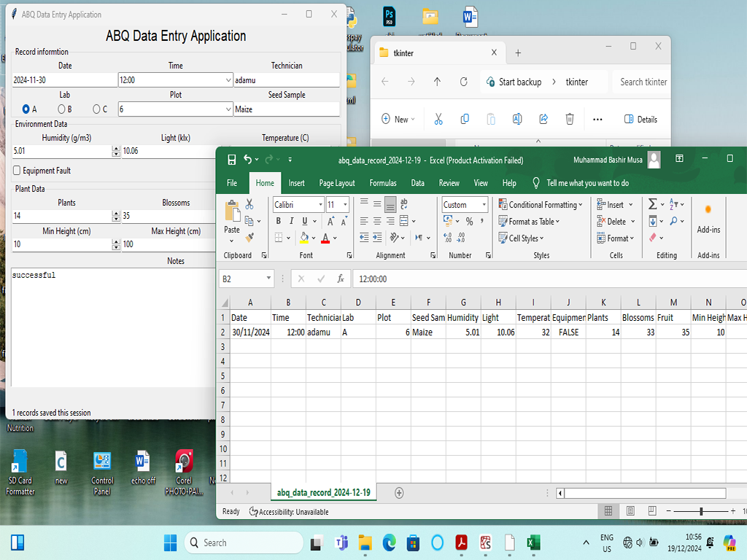Click the New button in File Explorer

(397, 119)
